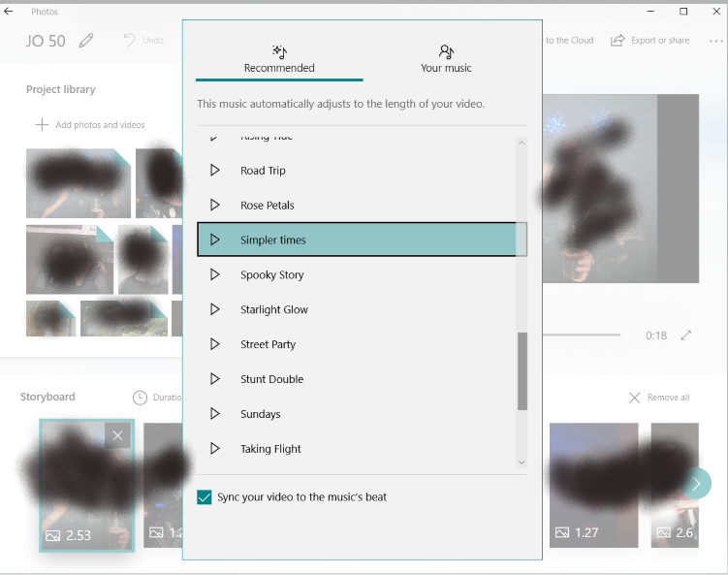Preview Stunt Double with its play icon
Image resolution: width=728 pixels, height=575 pixels.
point(214,379)
